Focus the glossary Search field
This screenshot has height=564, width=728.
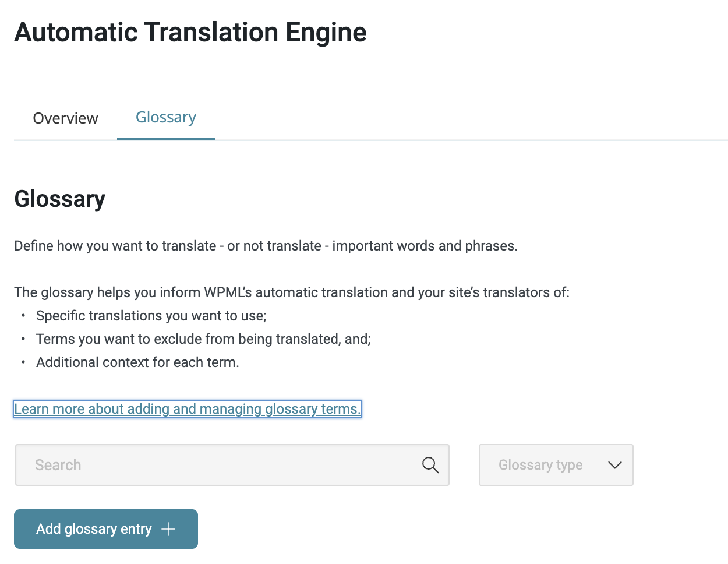(232, 465)
